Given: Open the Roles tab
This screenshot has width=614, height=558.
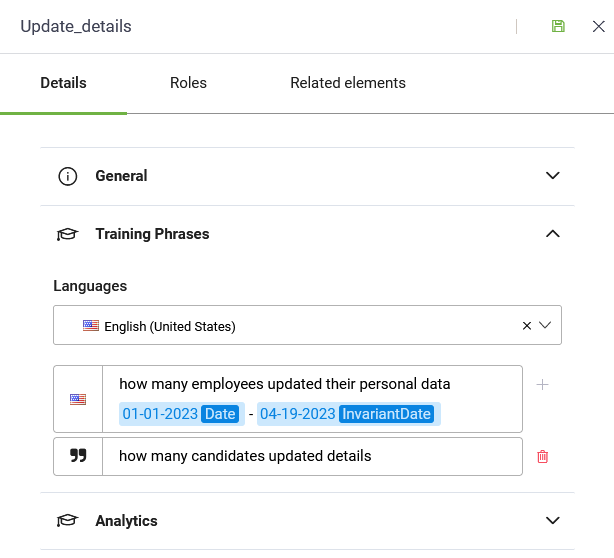Looking at the screenshot, I should [x=188, y=83].
